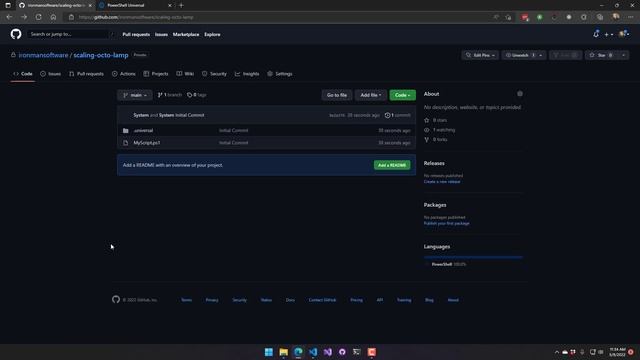View the 1 watching link

tap(440, 130)
